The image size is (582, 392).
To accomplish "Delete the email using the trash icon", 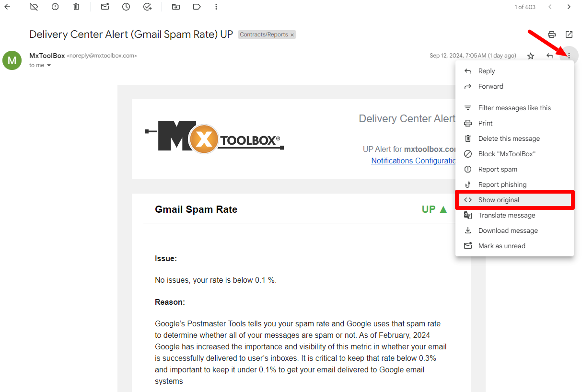I will click(x=76, y=7).
